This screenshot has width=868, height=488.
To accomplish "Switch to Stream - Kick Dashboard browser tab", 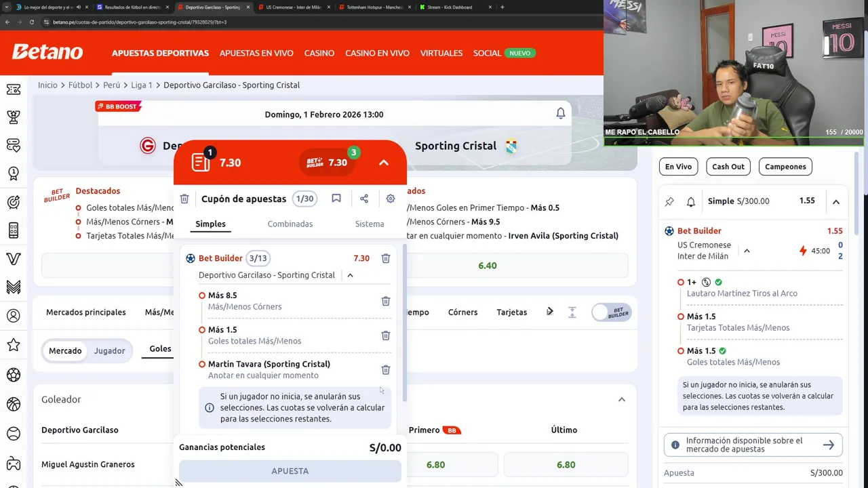I will pyautogui.click(x=454, y=7).
